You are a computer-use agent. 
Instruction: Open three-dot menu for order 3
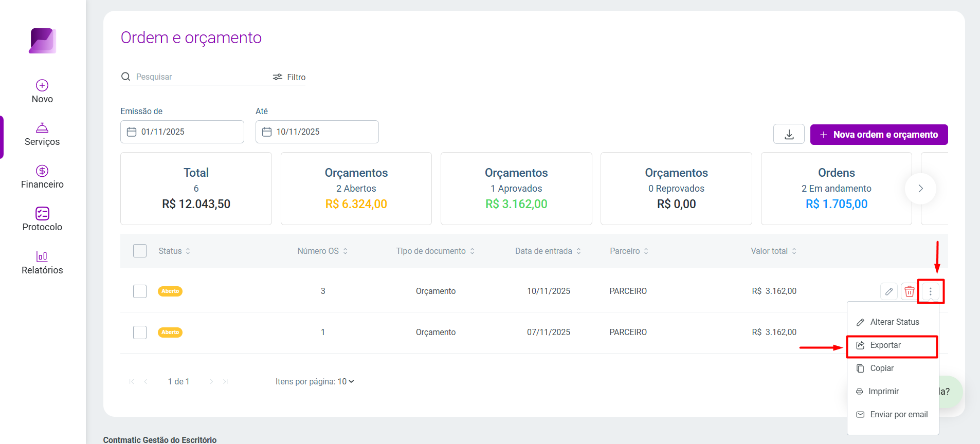pyautogui.click(x=930, y=291)
